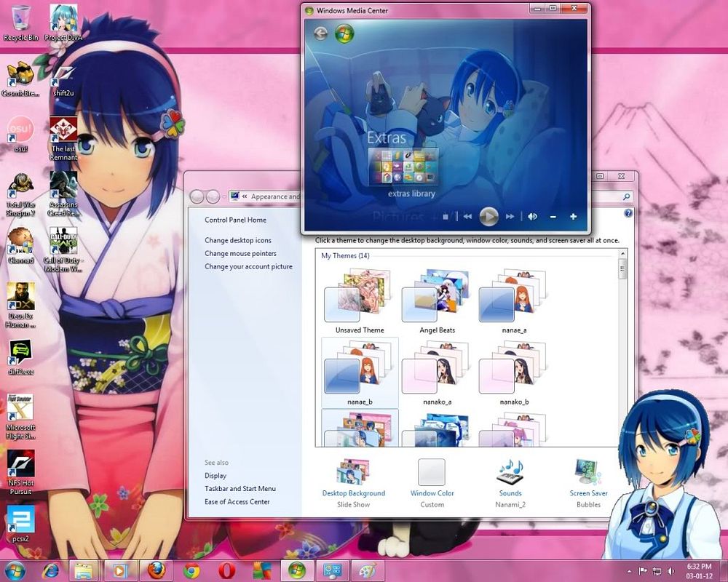Open Paint from the taskbar

point(368,570)
